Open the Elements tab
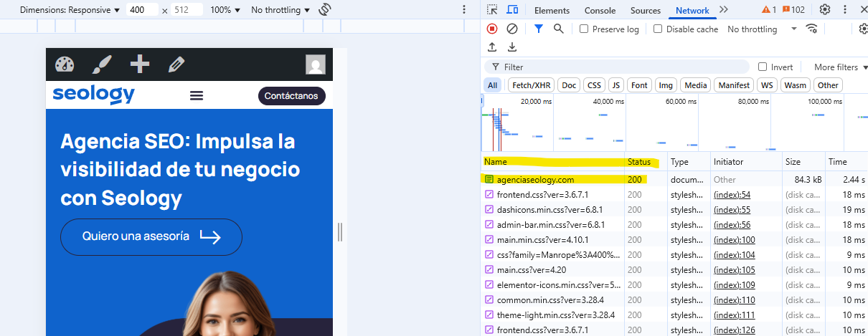The image size is (868, 336). [552, 10]
